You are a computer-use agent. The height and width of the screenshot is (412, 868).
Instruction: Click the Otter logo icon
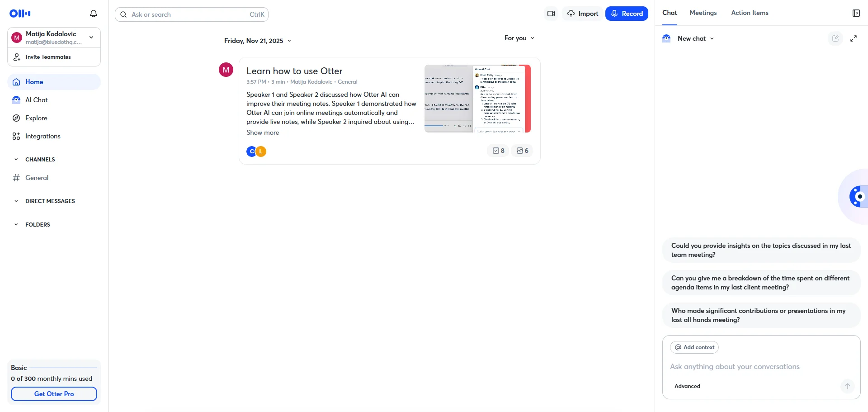[x=20, y=14]
